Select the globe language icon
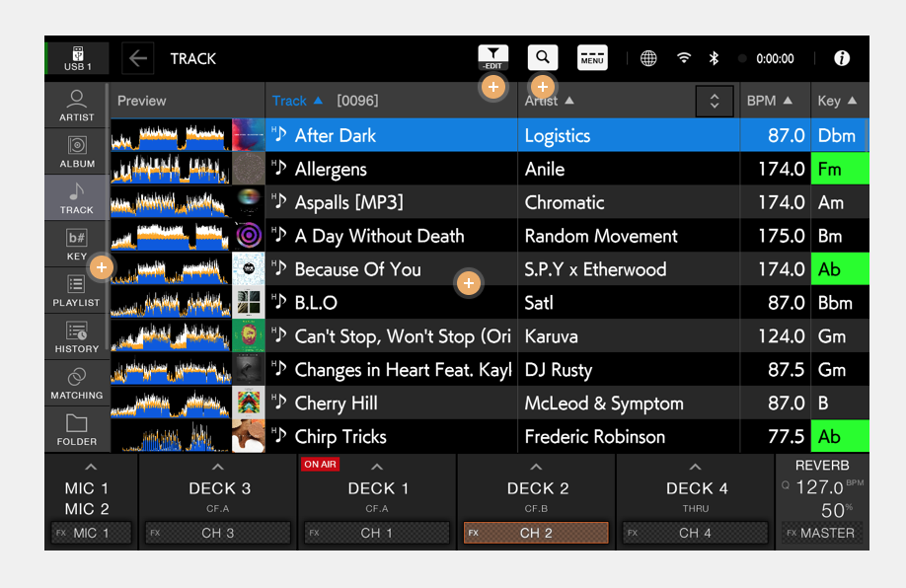The width and height of the screenshot is (906, 588). point(647,58)
